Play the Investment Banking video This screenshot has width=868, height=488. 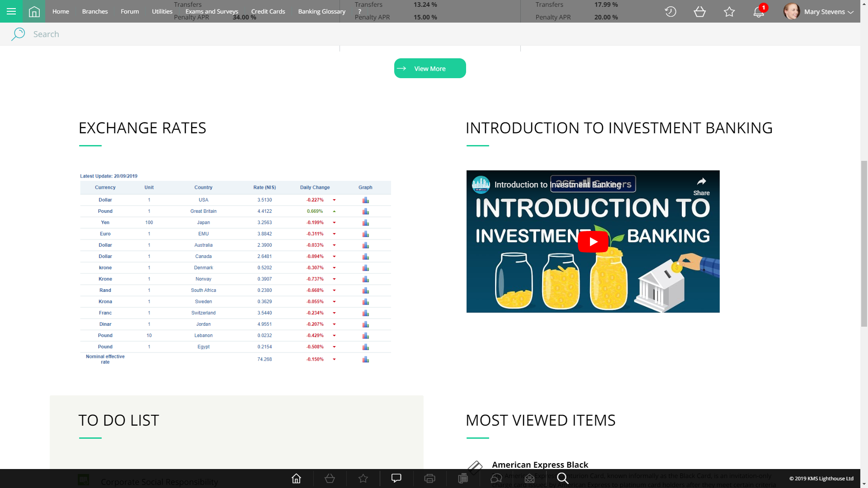coord(593,242)
